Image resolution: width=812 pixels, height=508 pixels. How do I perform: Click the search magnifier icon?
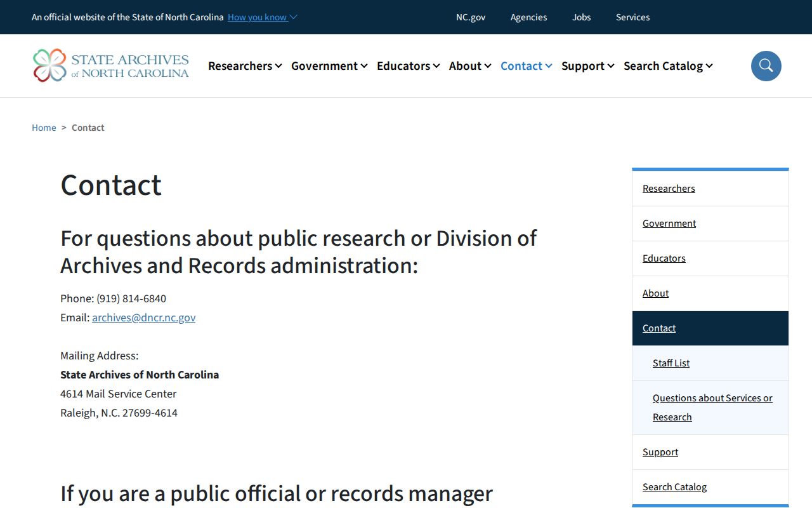click(x=766, y=66)
